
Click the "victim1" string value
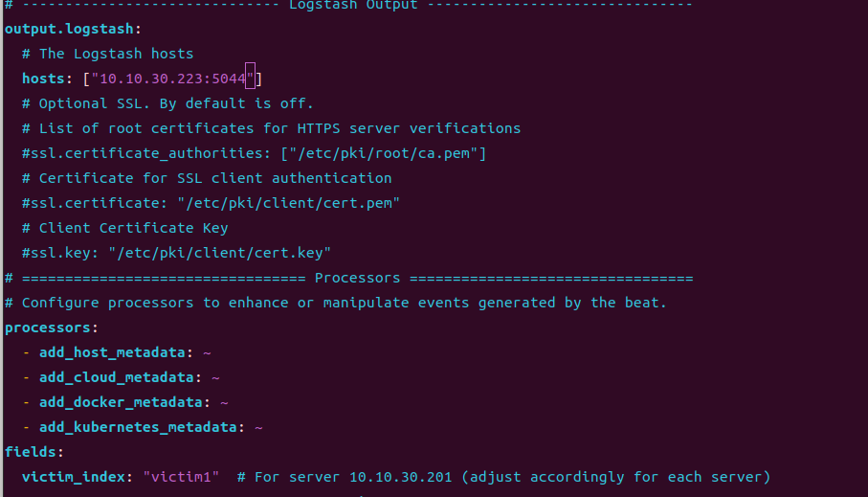coord(181,477)
